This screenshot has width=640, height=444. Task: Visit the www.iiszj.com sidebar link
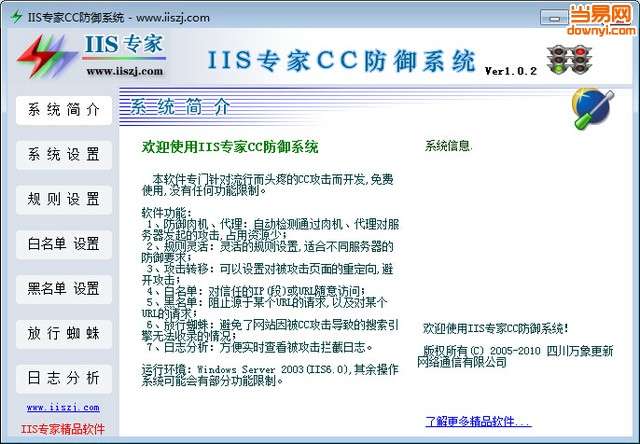click(x=63, y=407)
